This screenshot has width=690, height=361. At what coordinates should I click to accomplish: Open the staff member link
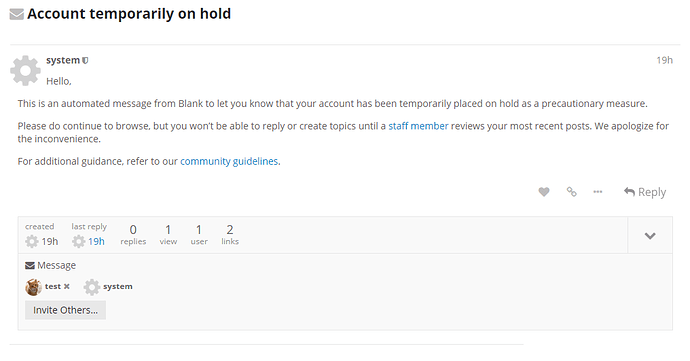(418, 126)
